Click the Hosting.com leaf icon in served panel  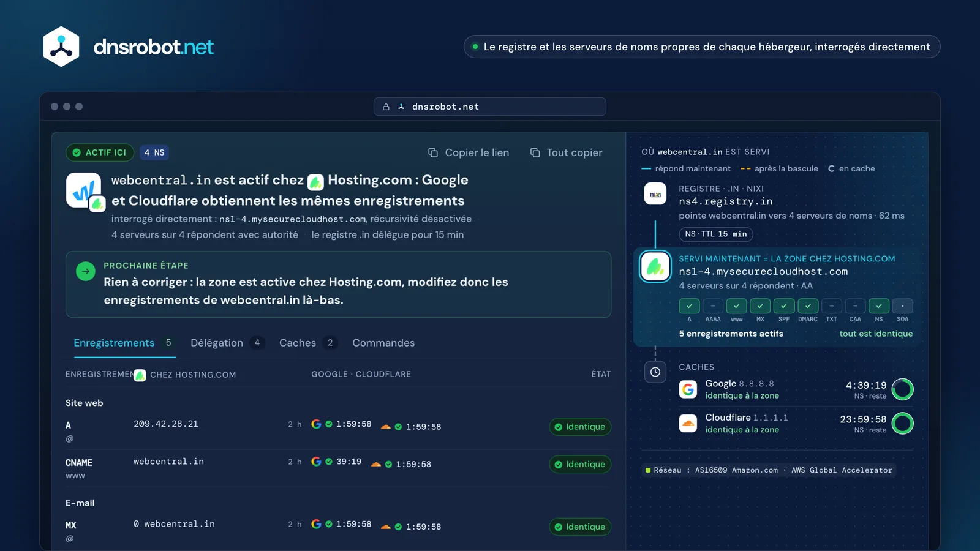[x=655, y=267]
